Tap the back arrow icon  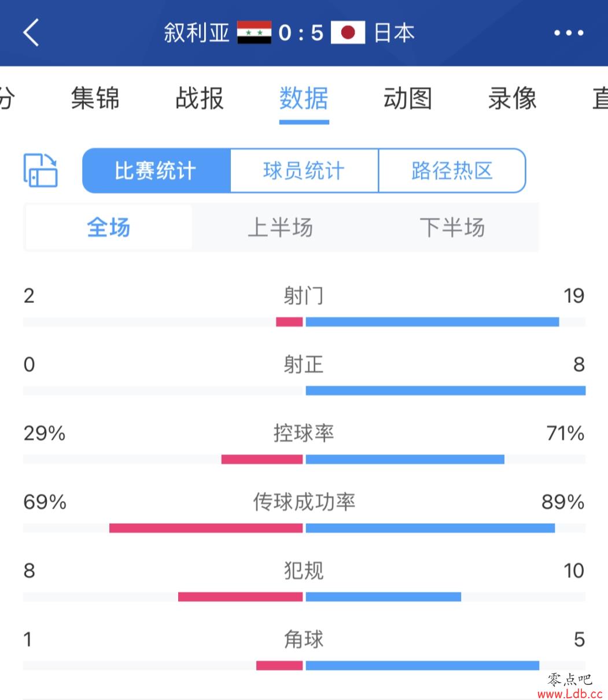[31, 32]
